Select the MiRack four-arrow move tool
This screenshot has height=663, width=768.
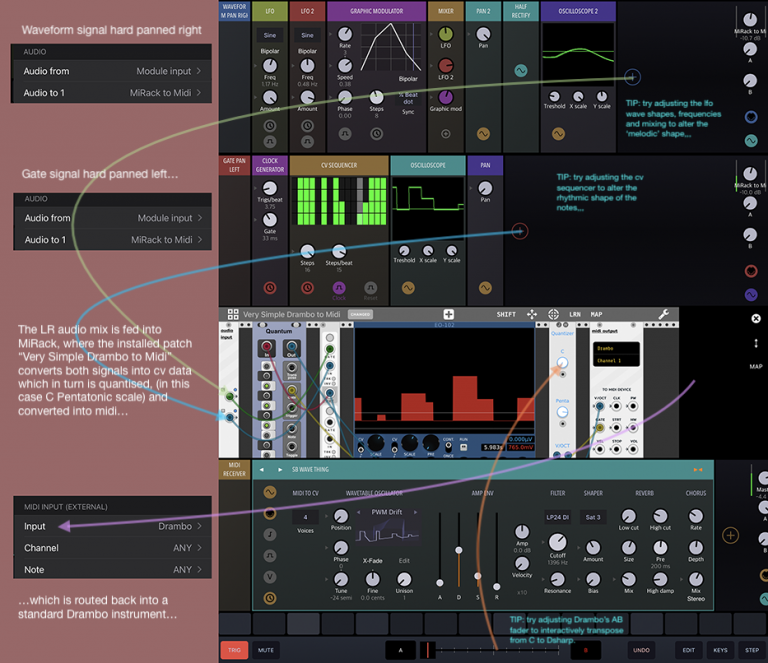click(531, 314)
